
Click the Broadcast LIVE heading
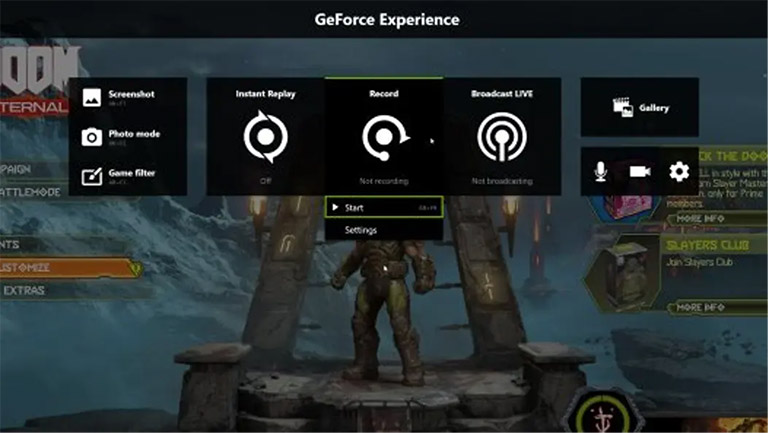coord(502,94)
